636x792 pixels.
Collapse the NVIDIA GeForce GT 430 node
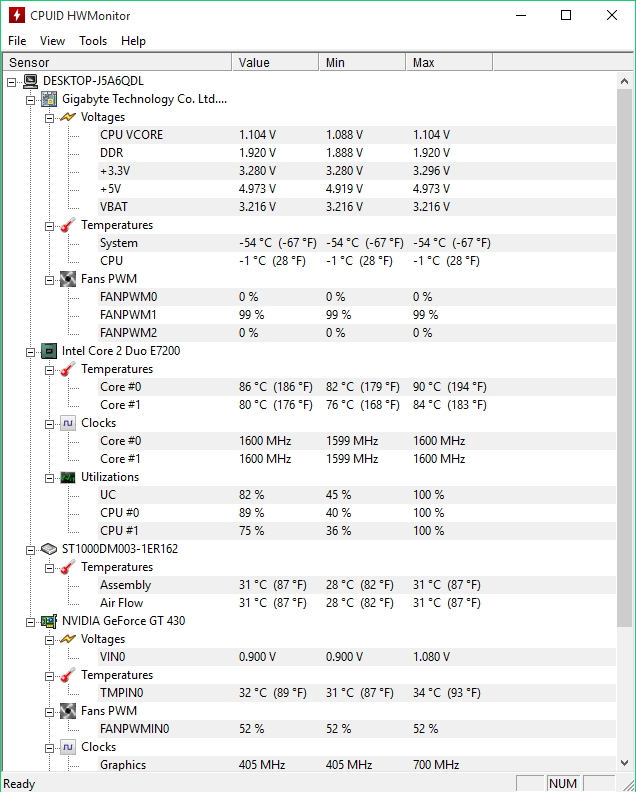pyautogui.click(x=31, y=622)
